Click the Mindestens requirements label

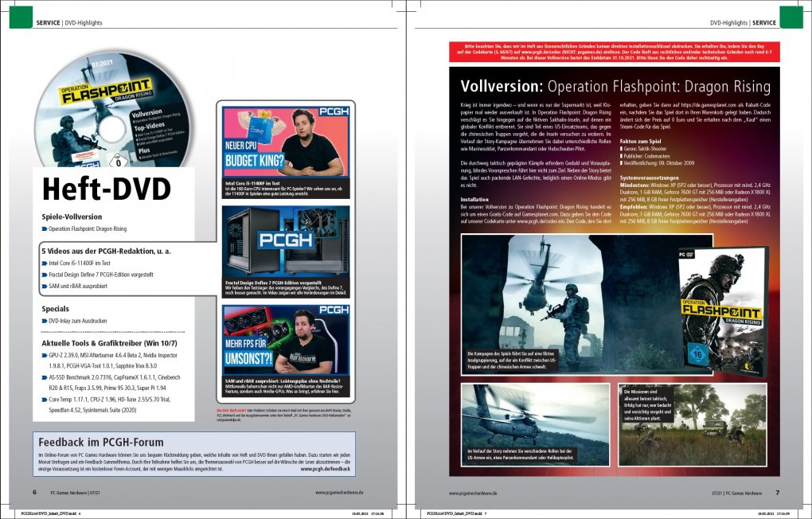point(634,185)
